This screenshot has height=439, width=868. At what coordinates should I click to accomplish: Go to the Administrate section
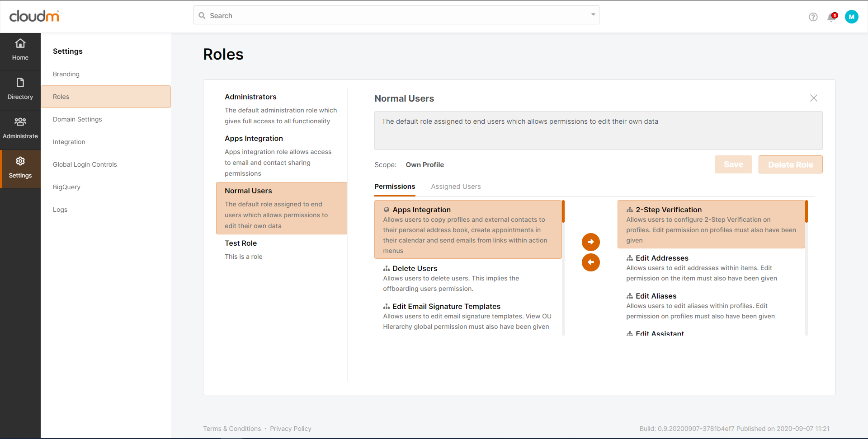coord(20,129)
